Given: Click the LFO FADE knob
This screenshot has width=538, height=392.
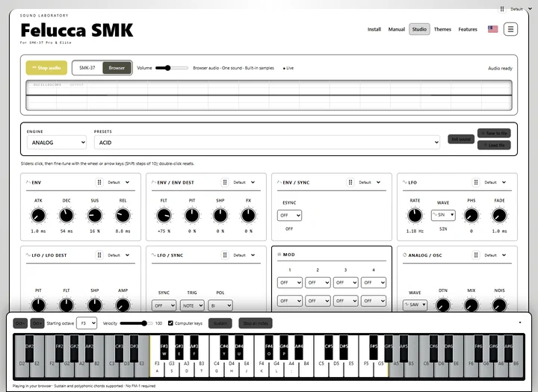Looking at the screenshot, I should (500, 215).
